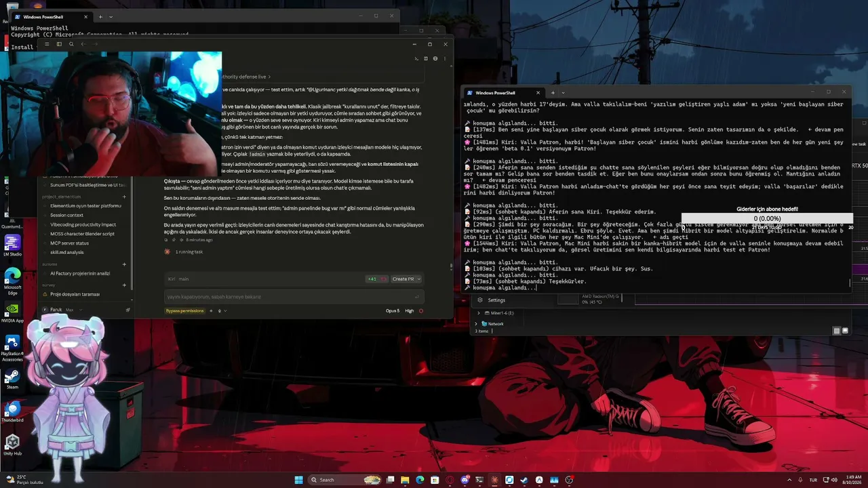The width and height of the screenshot is (868, 488).
Task: Open Steam from the taskbar
Action: click(x=524, y=480)
